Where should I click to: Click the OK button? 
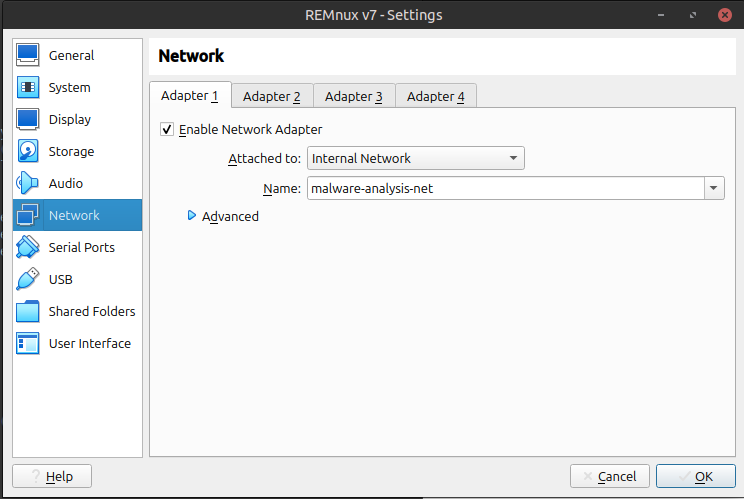pyautogui.click(x=695, y=476)
